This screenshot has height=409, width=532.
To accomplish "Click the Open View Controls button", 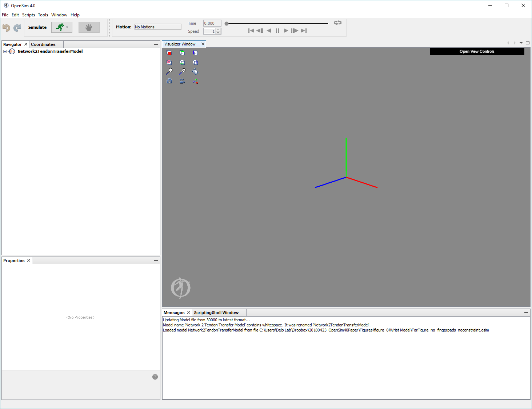I will point(477,51).
